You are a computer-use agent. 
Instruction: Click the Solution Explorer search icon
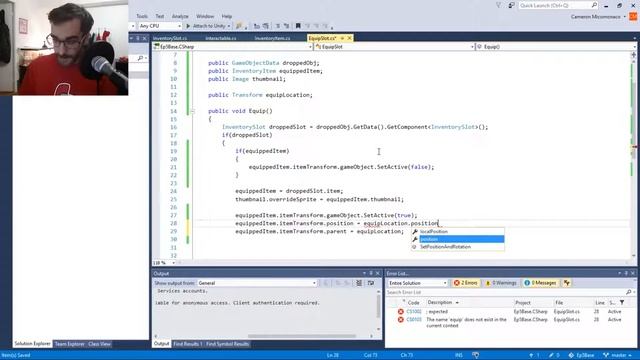click(140, 58)
